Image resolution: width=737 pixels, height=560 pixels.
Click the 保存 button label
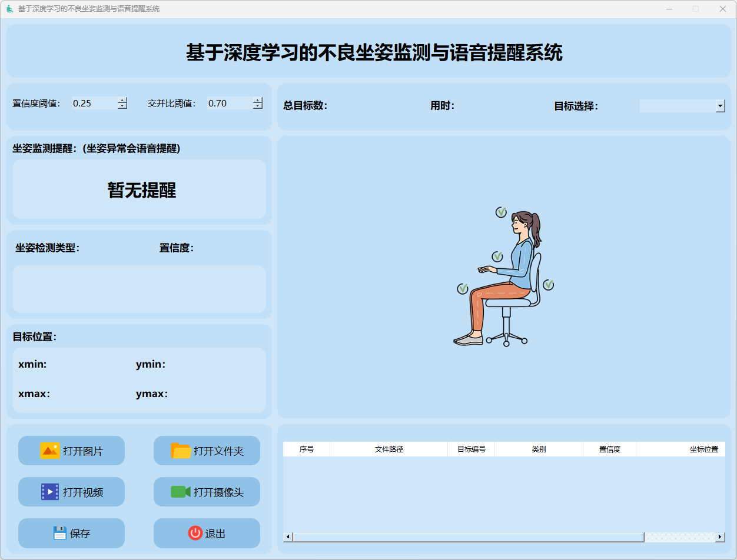click(x=80, y=534)
